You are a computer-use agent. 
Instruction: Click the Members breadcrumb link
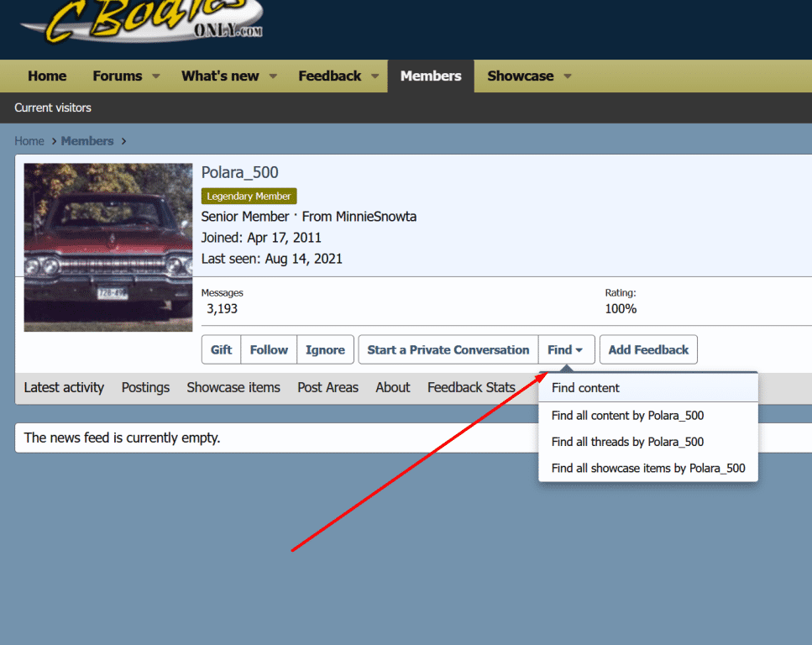(x=87, y=141)
